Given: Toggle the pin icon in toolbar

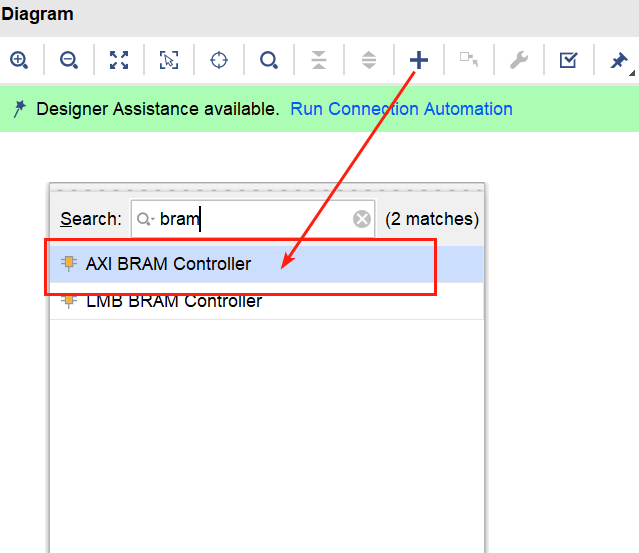Looking at the screenshot, I should [619, 60].
